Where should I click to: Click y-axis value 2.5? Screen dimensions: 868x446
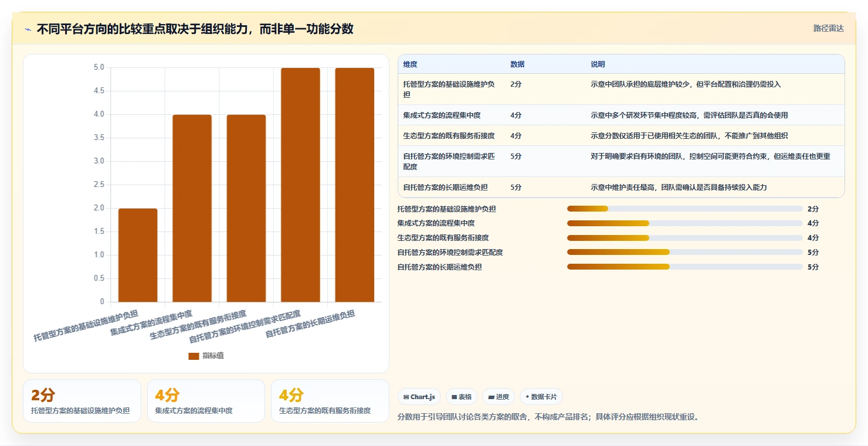pos(99,185)
